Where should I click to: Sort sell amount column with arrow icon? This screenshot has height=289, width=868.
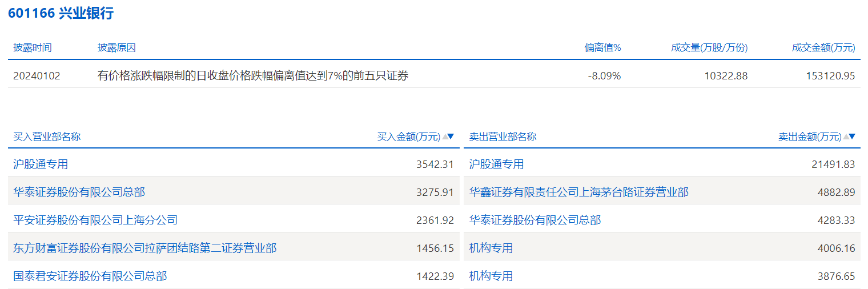(850, 137)
